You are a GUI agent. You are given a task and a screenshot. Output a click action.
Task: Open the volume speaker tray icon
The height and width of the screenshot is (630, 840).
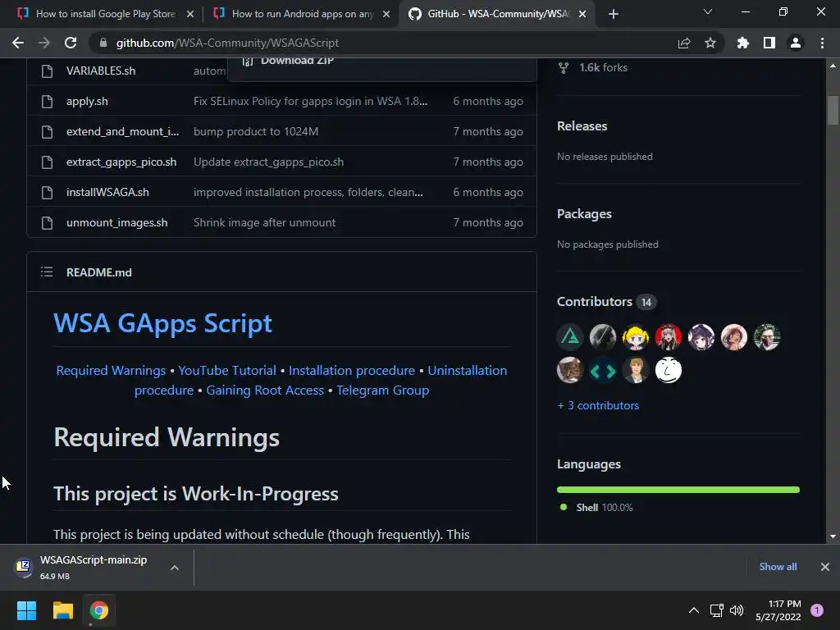[737, 610]
